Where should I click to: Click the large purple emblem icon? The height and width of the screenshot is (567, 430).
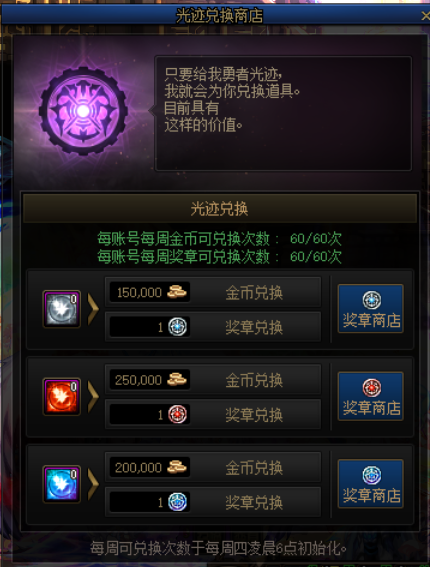click(x=83, y=111)
